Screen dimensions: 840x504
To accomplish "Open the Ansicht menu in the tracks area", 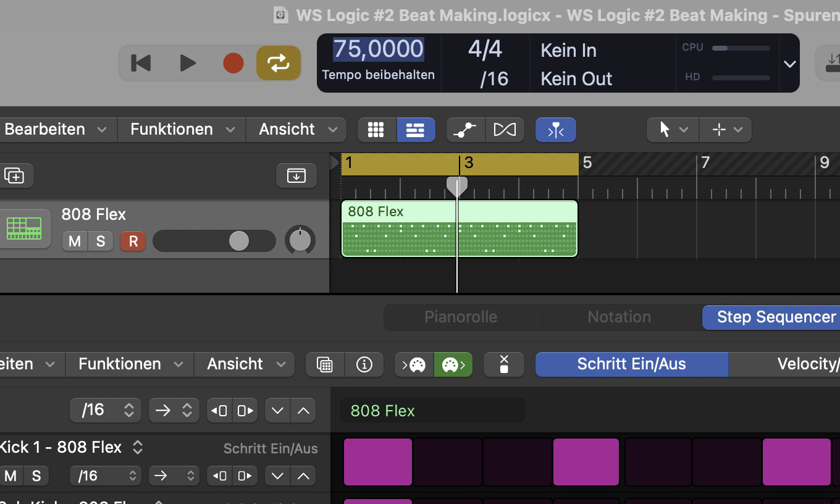I will [x=298, y=130].
